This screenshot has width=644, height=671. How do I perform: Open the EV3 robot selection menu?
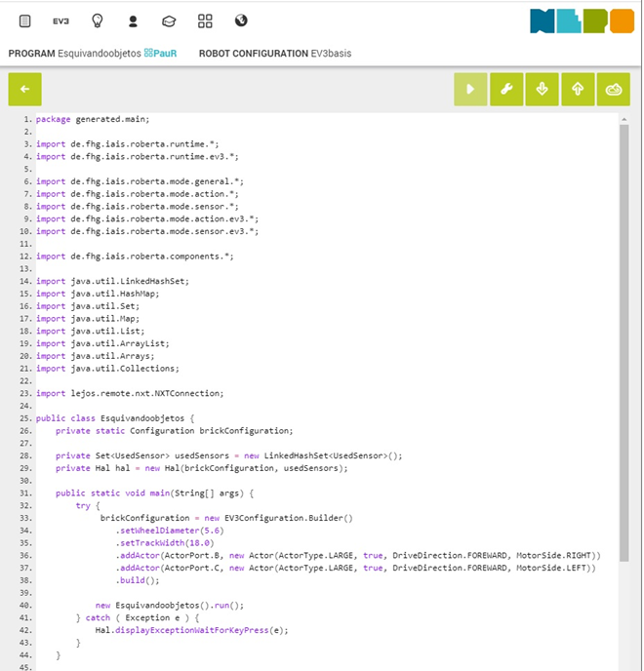[x=60, y=20]
